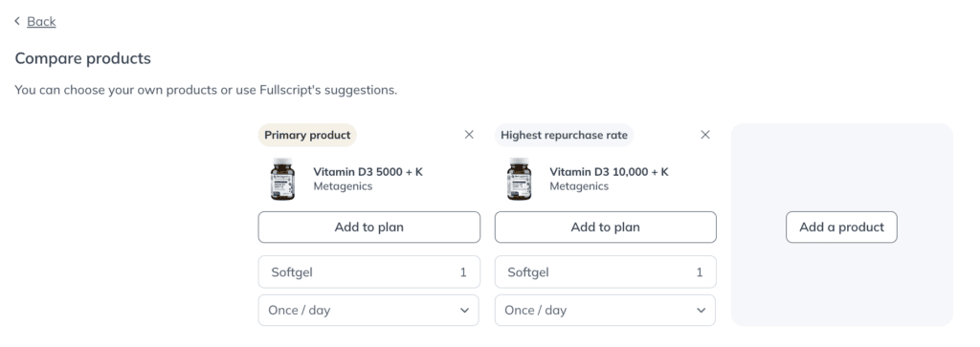
Task: Add Vitamin D3 10,000 + K to plan
Action: point(605,228)
